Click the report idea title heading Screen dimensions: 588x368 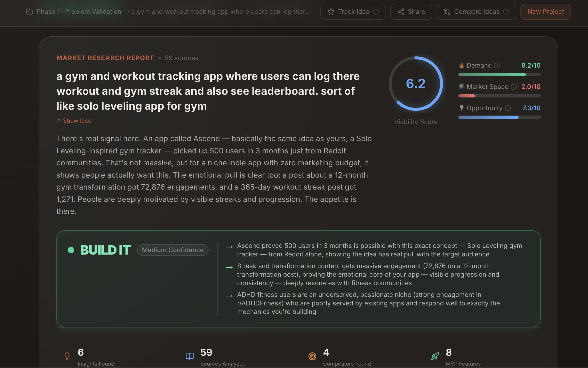click(208, 91)
